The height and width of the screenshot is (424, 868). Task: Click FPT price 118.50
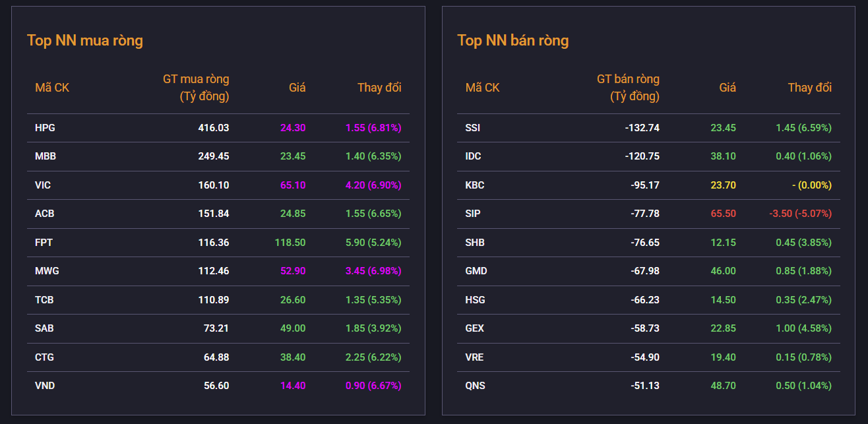coord(290,243)
